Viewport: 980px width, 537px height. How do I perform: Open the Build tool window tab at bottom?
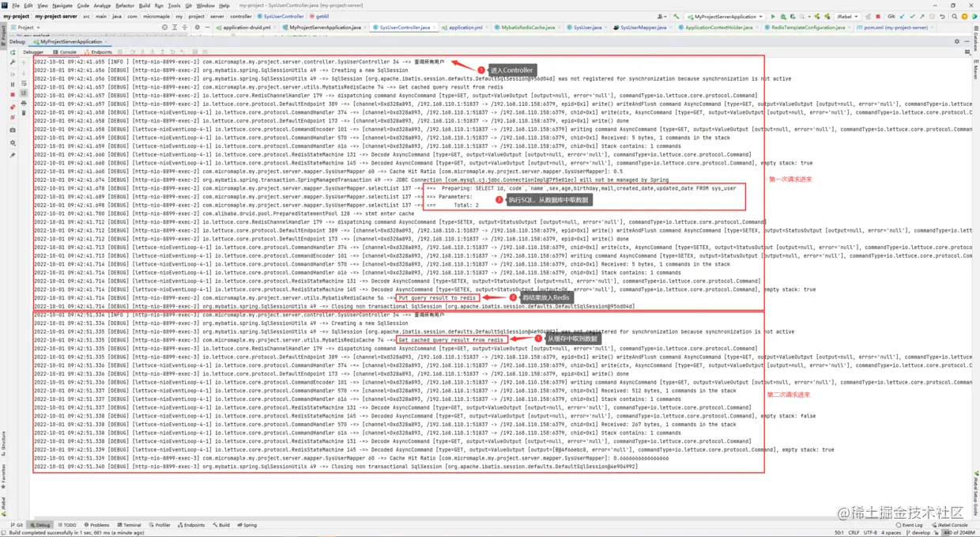[221, 525]
